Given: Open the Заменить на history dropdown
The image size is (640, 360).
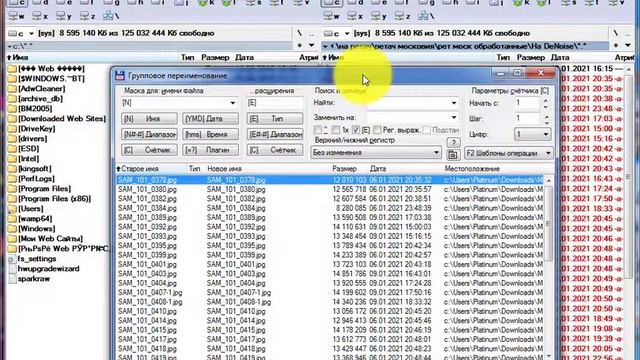Looking at the screenshot, I should click(453, 118).
